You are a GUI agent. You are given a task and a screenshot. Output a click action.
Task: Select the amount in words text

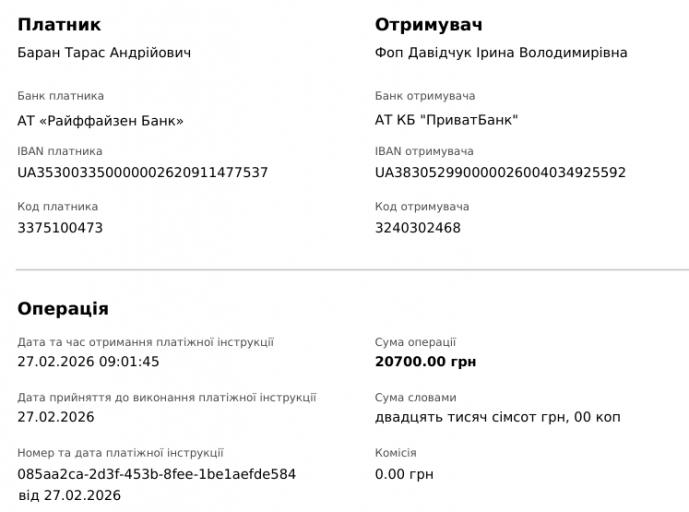[497, 417]
